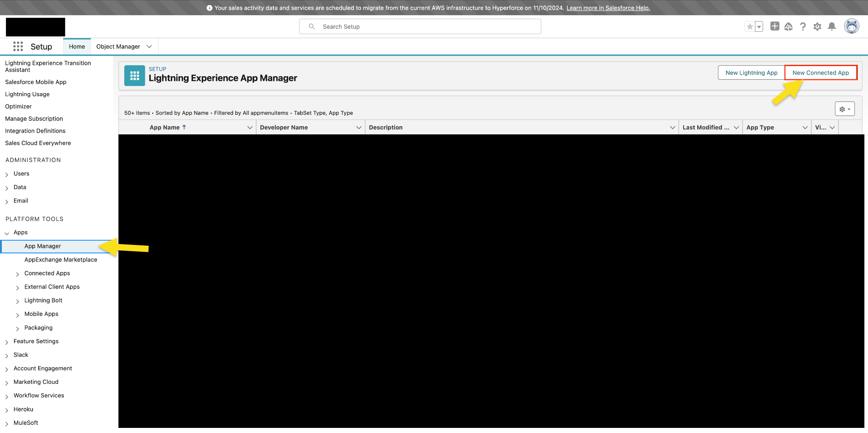Expand the MuleSoft node
This screenshot has height=433, width=868.
coord(7,423)
